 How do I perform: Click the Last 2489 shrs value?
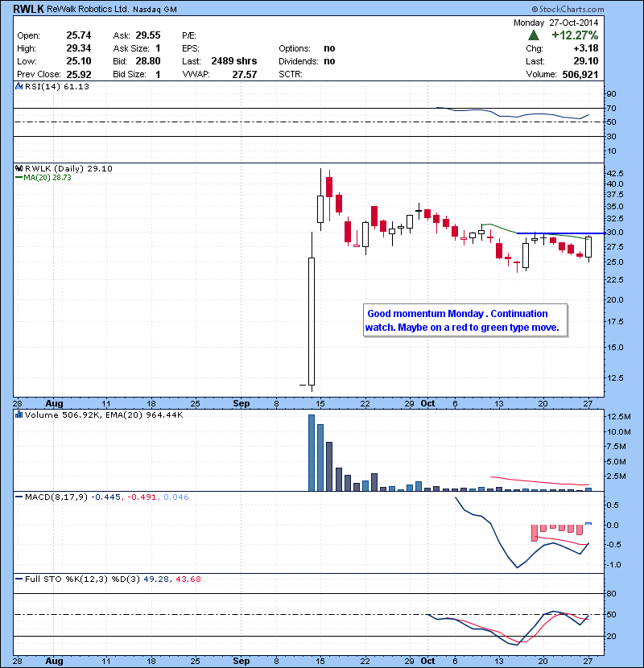(x=234, y=61)
